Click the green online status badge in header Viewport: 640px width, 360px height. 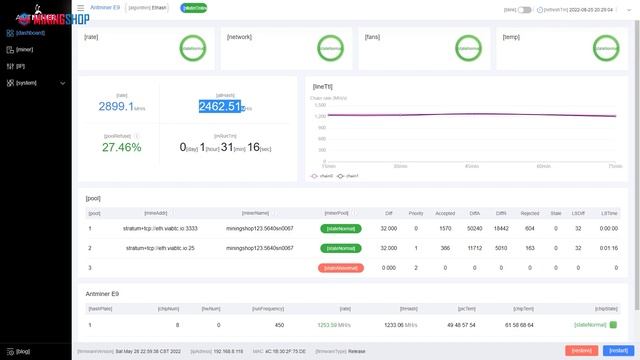[x=193, y=8]
